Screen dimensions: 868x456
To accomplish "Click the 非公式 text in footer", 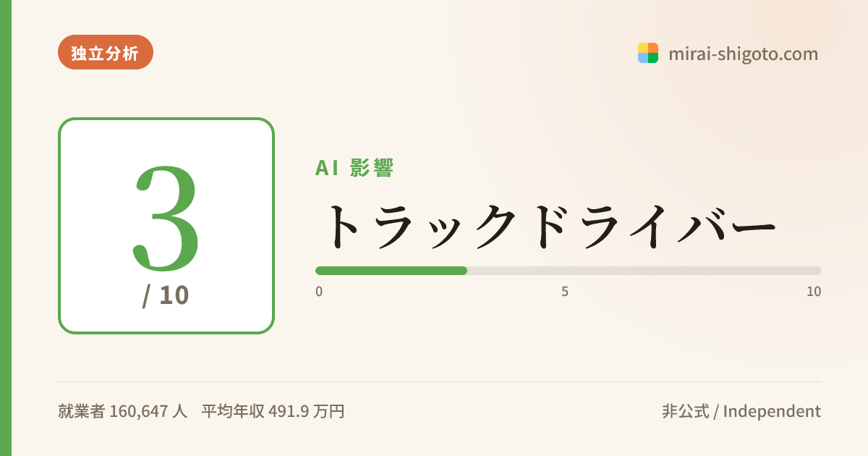I will [686, 411].
